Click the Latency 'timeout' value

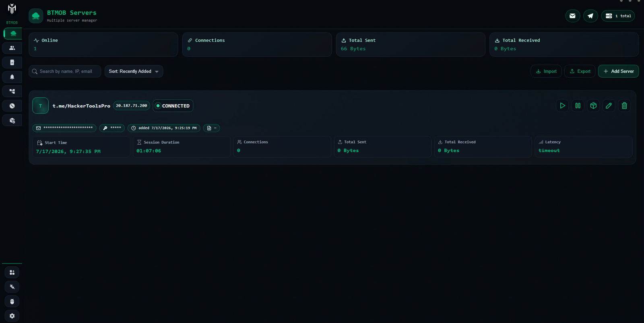coord(549,150)
